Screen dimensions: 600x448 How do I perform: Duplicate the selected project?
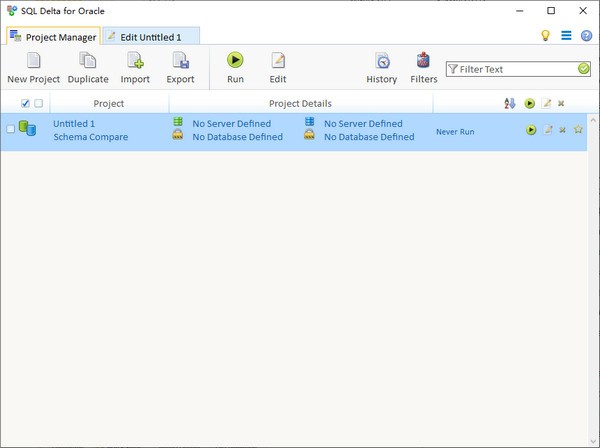coord(88,62)
